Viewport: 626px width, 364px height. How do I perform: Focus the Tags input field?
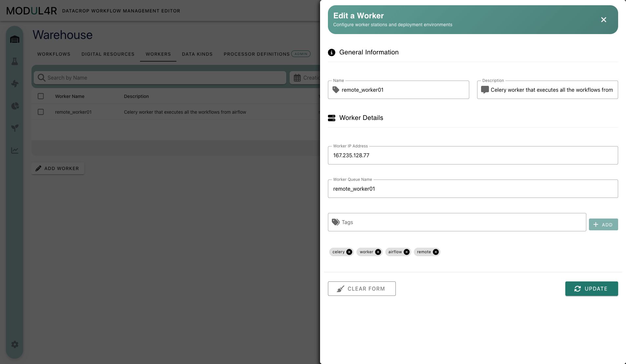point(457,222)
